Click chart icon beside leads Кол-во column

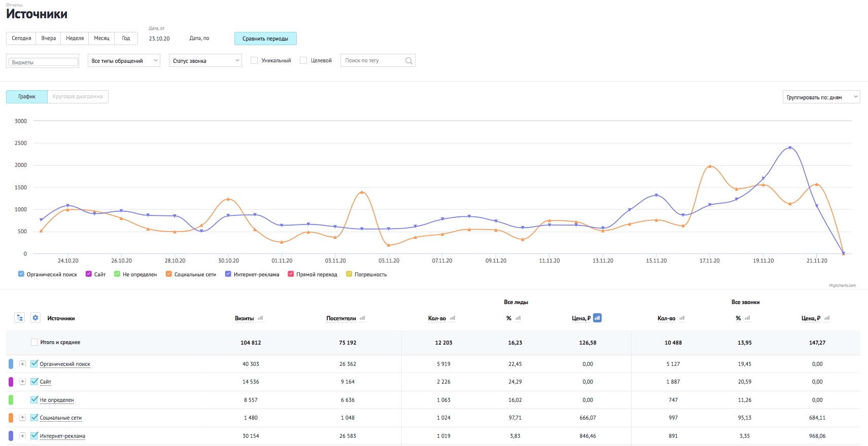(453, 318)
